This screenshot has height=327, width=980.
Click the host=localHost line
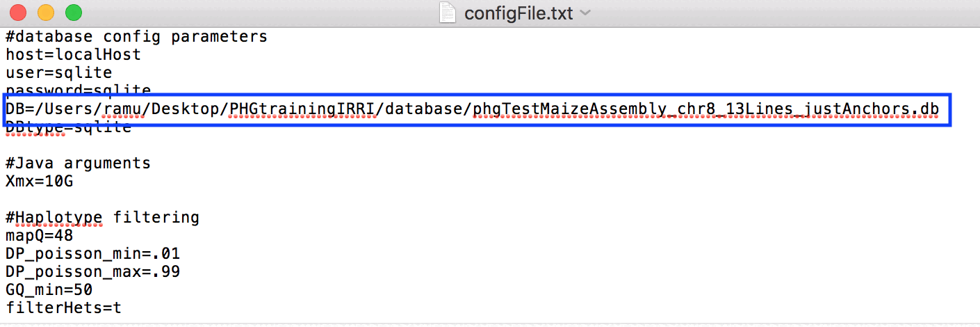(73, 54)
